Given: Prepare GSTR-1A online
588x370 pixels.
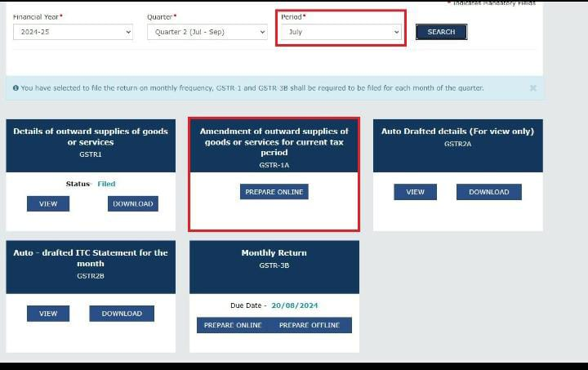Looking at the screenshot, I should [274, 192].
